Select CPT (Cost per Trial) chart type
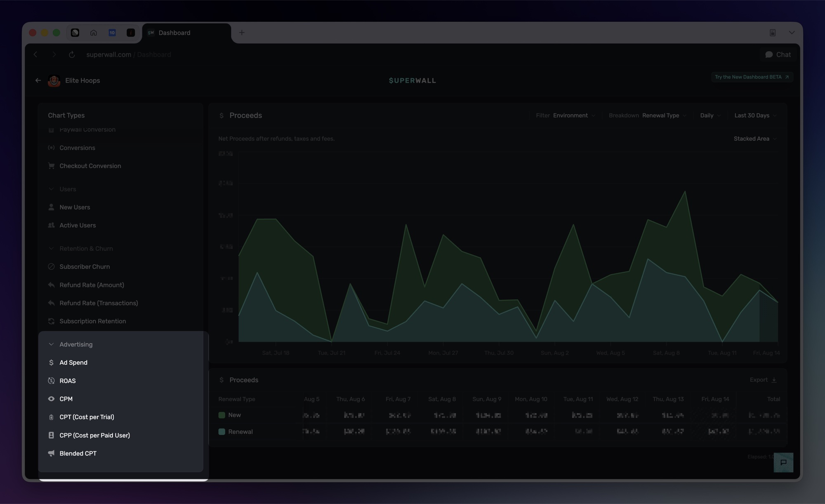 click(x=87, y=417)
